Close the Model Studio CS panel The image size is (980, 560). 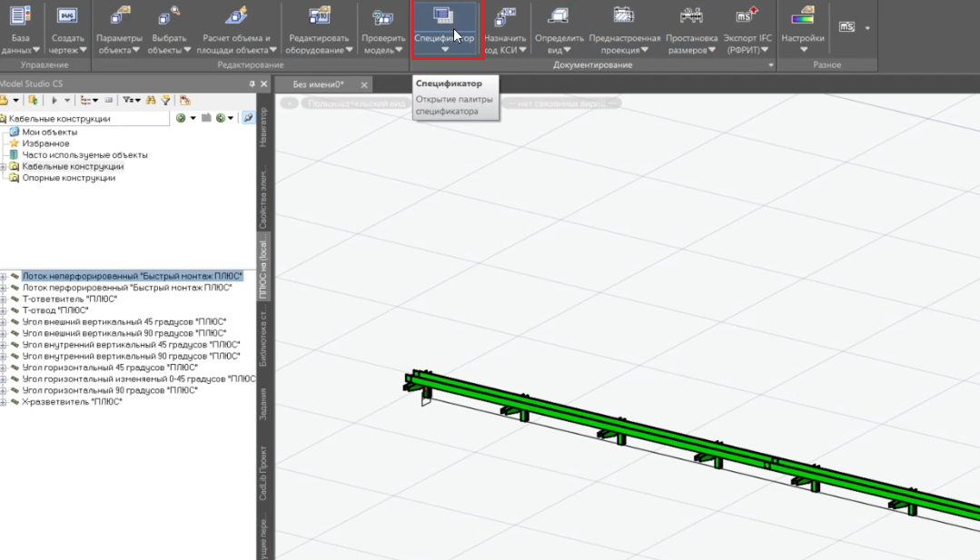[263, 84]
